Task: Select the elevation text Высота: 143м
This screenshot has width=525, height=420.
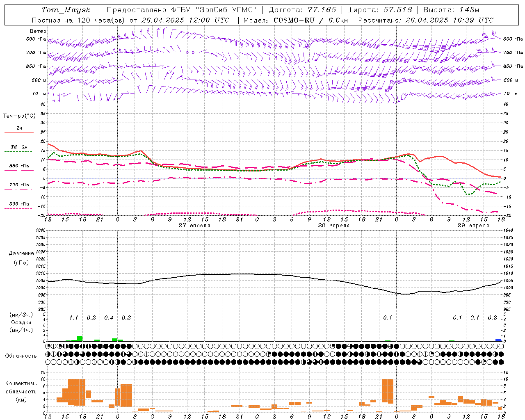Action: point(451,10)
